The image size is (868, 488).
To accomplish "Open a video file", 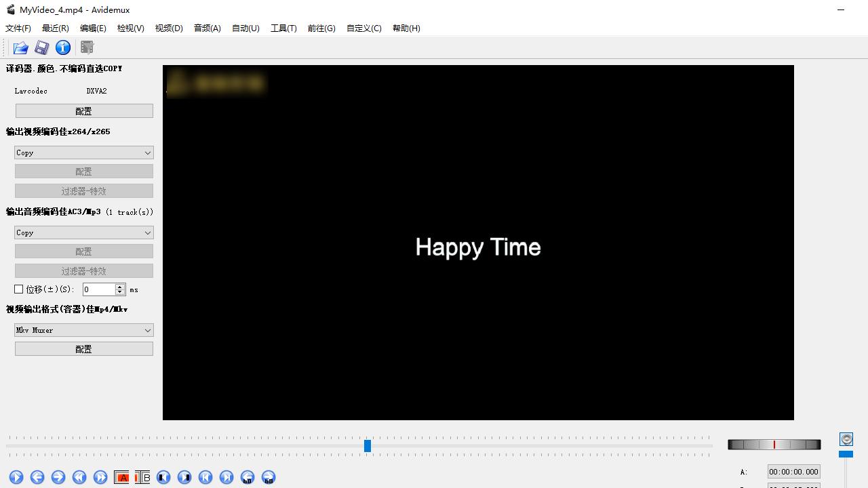I will point(20,47).
